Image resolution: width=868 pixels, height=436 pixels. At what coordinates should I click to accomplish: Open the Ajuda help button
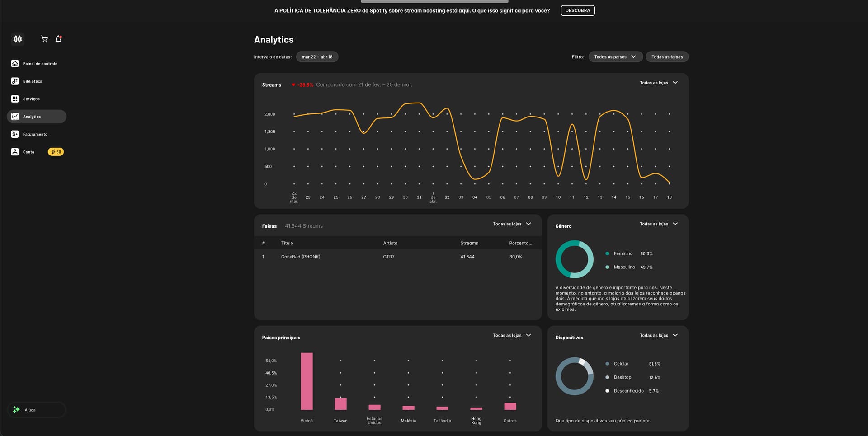[37, 410]
